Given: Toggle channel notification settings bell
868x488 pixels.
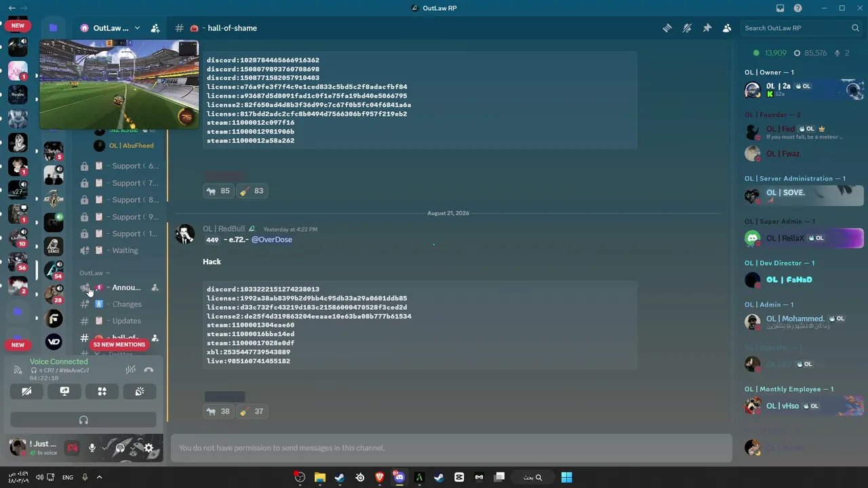Looking at the screenshot, I should tap(687, 28).
